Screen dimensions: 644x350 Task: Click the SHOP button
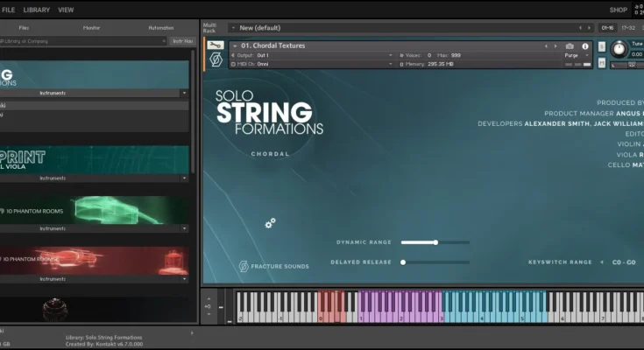618,10
